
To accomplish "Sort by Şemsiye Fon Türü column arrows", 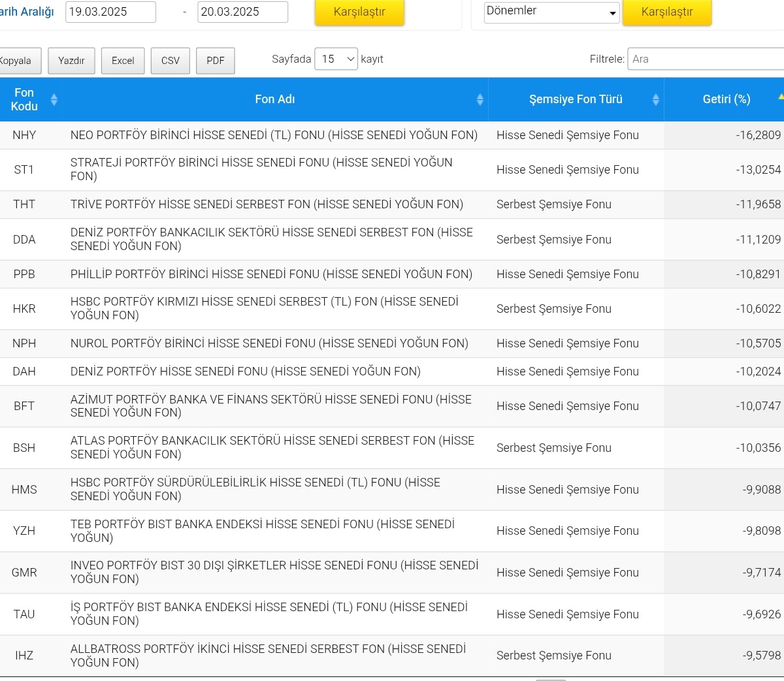I will click(x=656, y=99).
